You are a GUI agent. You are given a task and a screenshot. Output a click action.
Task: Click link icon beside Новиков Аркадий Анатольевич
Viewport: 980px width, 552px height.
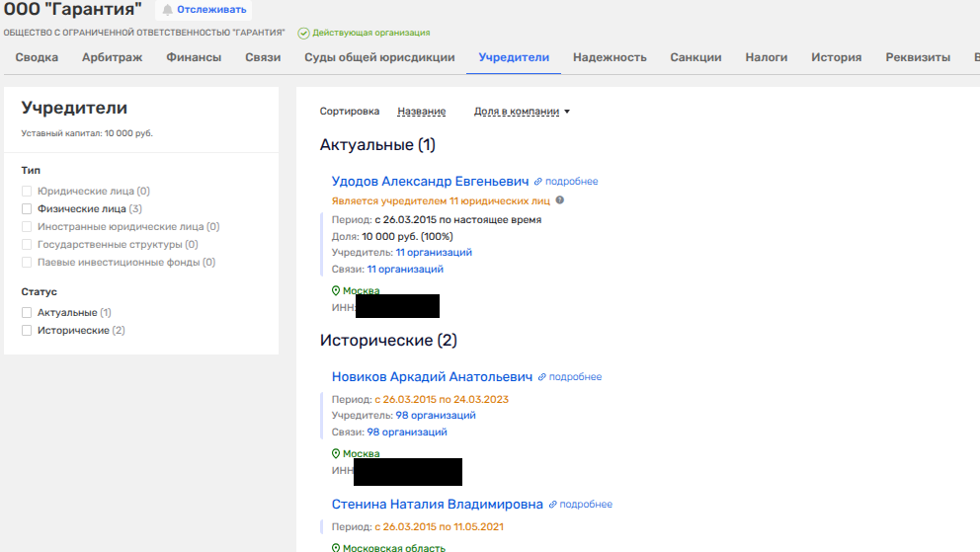coord(541,377)
